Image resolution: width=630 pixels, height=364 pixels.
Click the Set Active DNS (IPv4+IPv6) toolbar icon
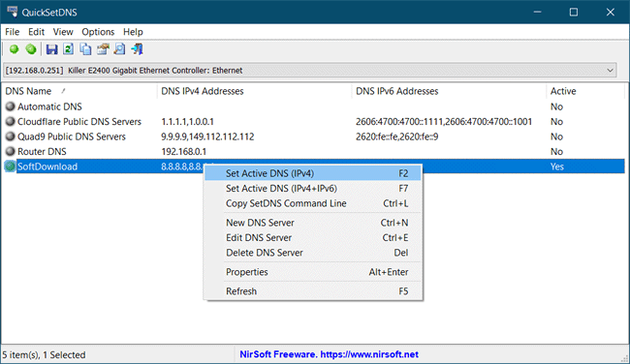[x=31, y=49]
